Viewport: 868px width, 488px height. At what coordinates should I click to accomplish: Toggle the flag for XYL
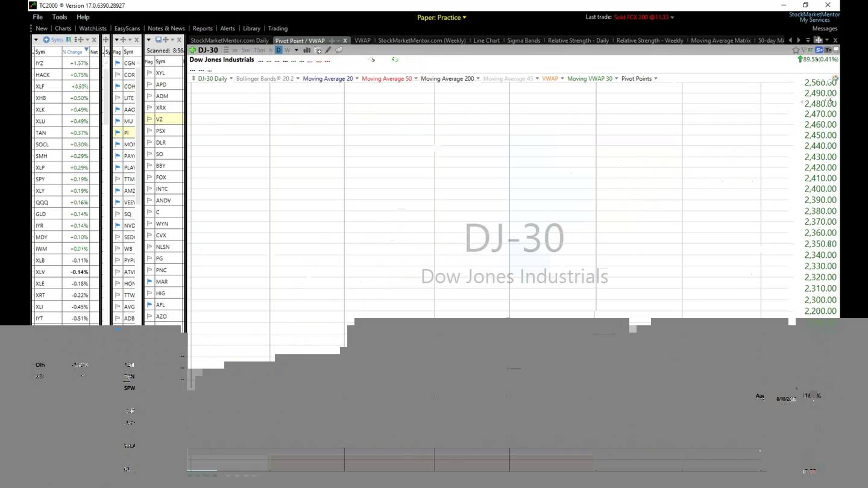149,73
